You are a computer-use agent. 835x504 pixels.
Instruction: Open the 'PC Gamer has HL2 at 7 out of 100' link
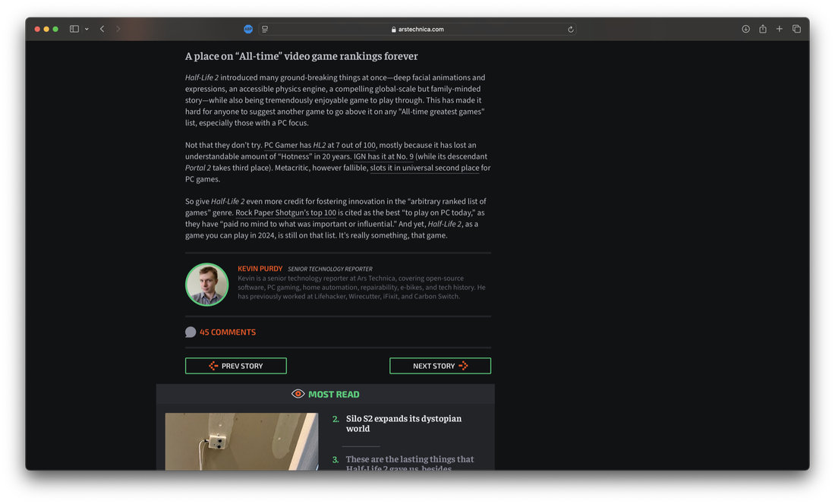click(x=320, y=145)
